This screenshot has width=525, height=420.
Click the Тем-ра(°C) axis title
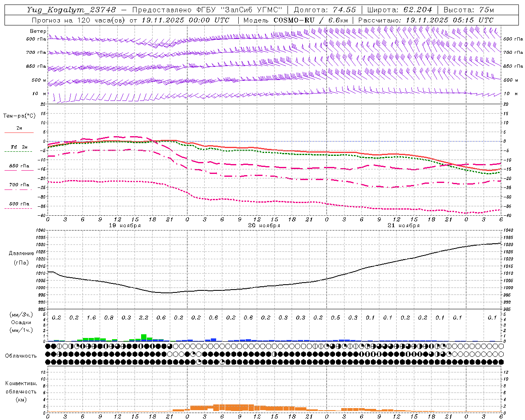19,116
